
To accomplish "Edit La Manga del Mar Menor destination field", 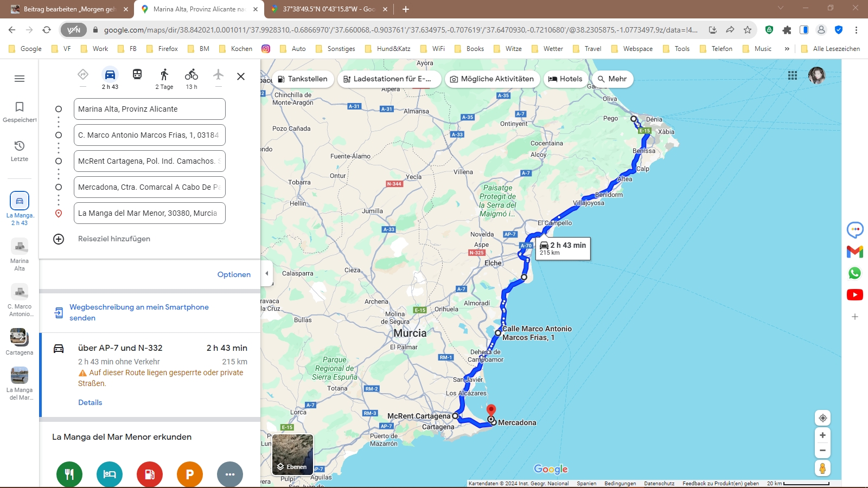I will coord(150,213).
